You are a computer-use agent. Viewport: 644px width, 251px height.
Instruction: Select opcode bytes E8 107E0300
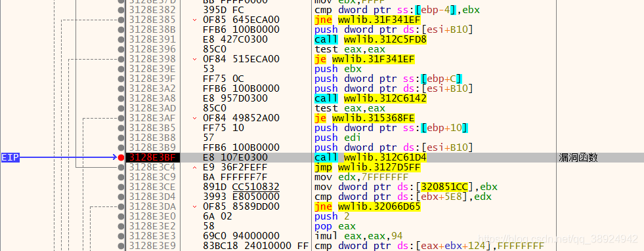pos(235,157)
